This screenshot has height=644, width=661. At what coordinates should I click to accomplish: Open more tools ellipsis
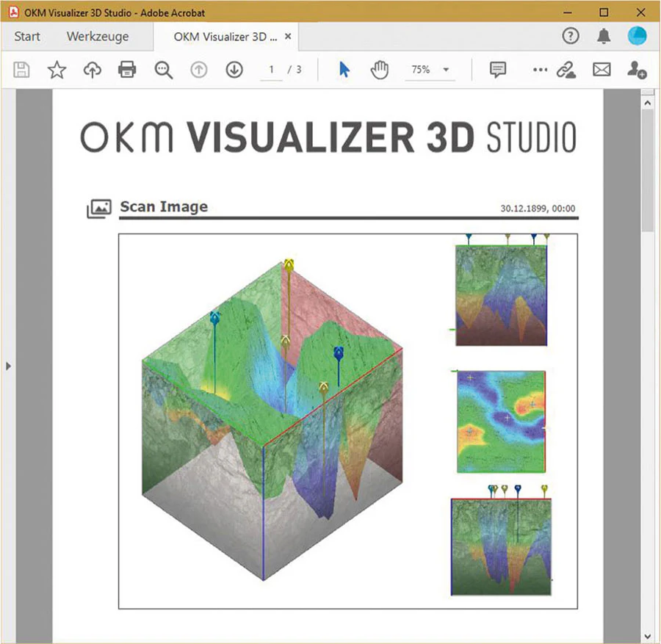[540, 70]
